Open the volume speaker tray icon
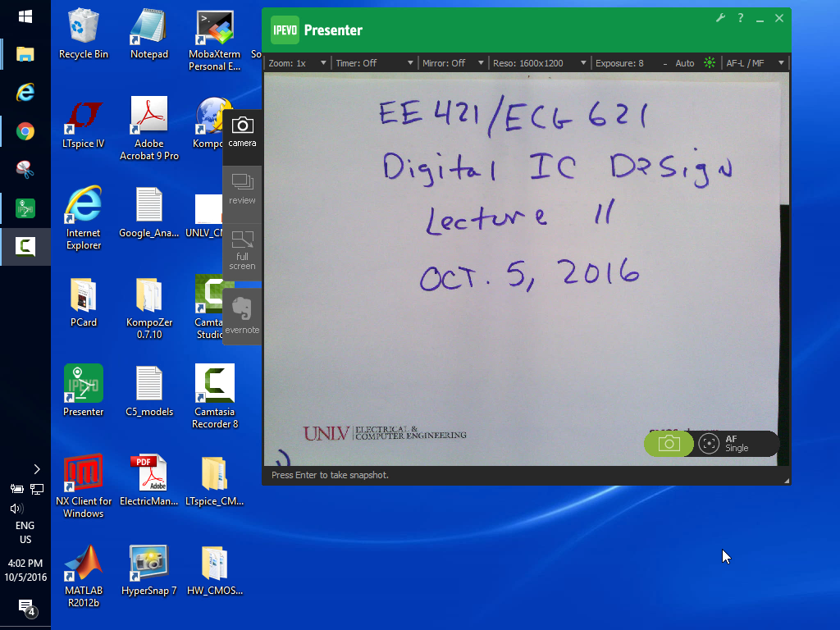Viewport: 840px width, 630px height. click(16, 509)
